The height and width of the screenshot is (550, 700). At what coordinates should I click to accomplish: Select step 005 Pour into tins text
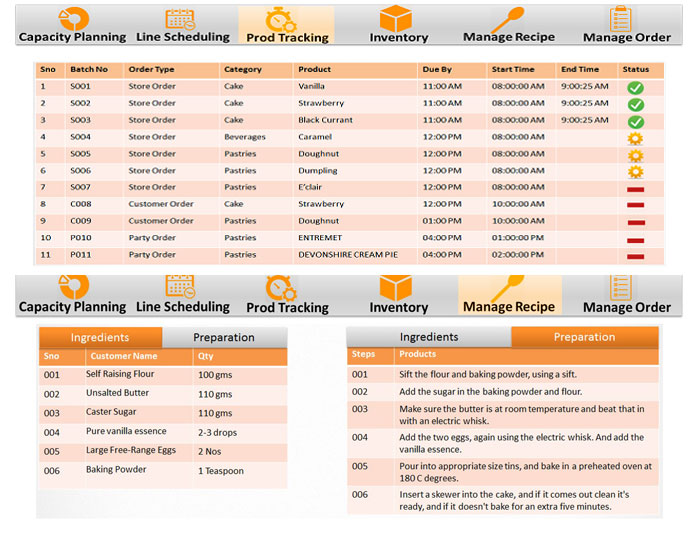pyautogui.click(x=525, y=472)
